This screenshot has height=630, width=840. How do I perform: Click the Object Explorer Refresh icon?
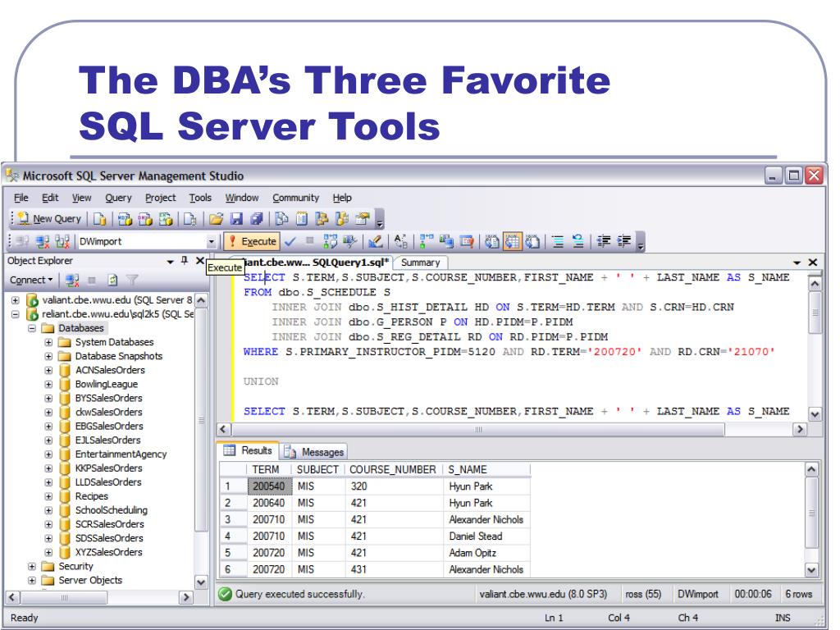[112, 280]
